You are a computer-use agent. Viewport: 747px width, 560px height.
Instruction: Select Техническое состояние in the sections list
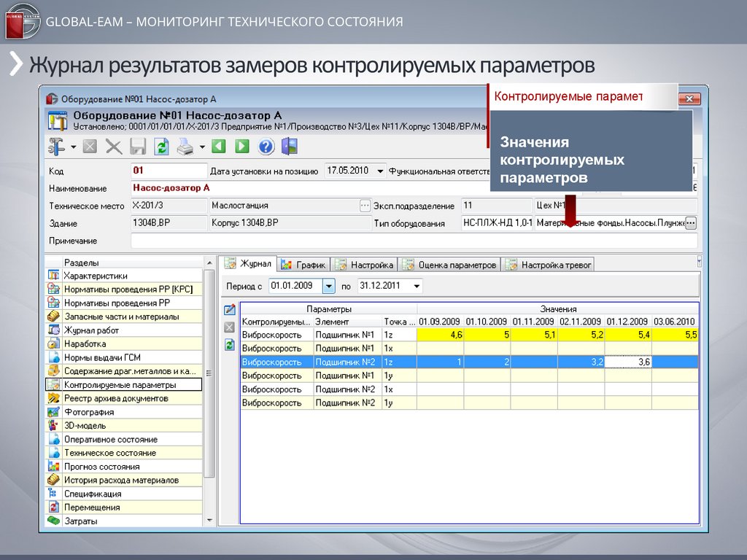click(x=109, y=453)
